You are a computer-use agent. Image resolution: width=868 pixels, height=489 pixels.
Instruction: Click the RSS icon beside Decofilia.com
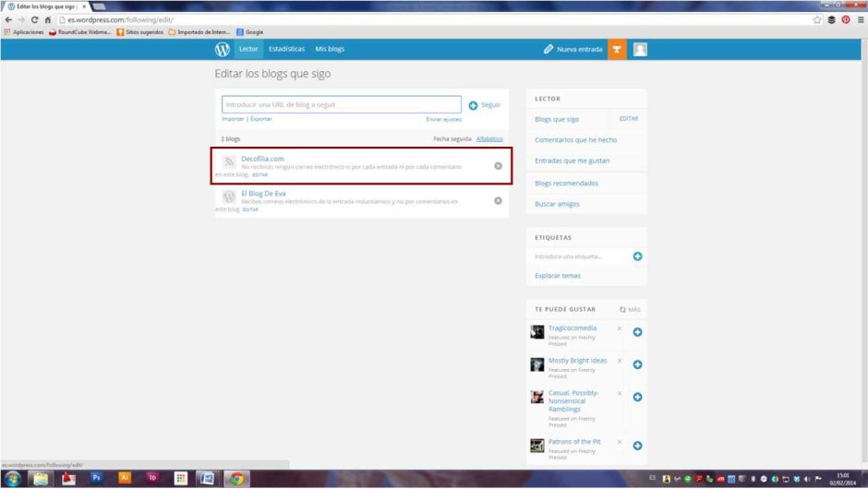click(229, 161)
